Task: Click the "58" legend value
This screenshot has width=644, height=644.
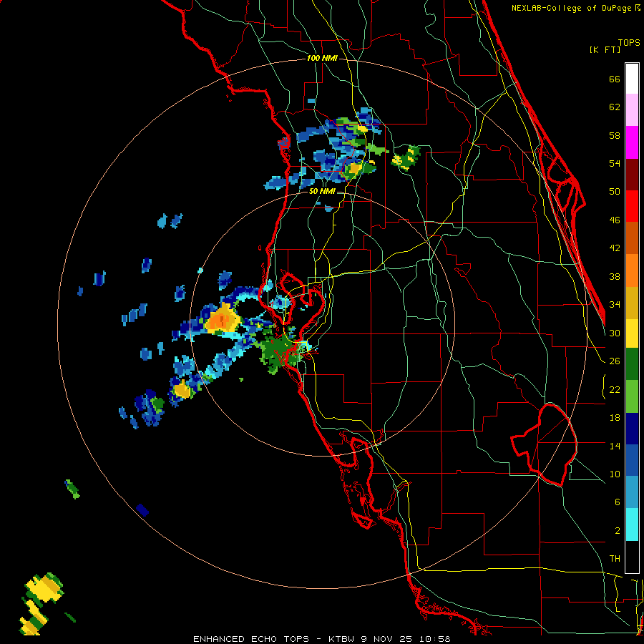Action: click(x=615, y=135)
